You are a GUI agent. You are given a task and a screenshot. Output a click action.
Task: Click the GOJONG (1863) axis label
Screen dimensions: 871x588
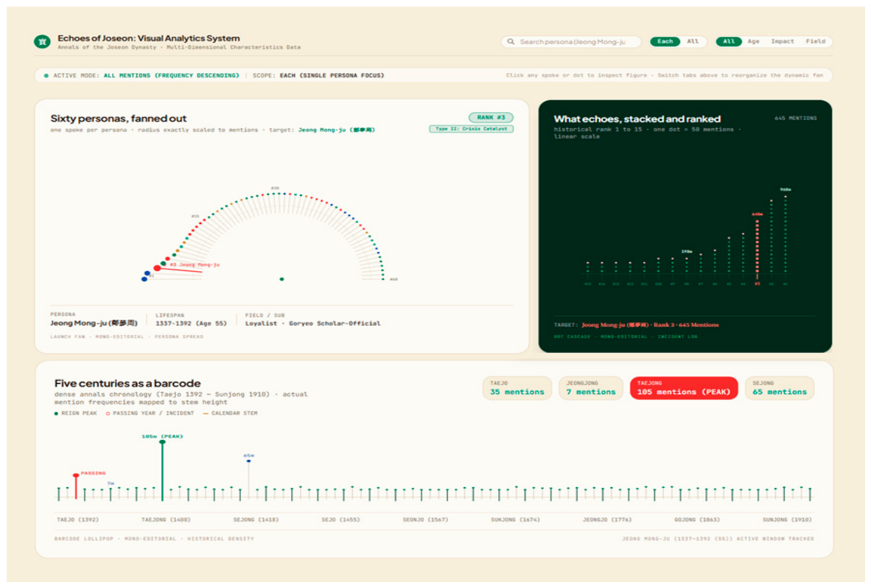click(697, 519)
